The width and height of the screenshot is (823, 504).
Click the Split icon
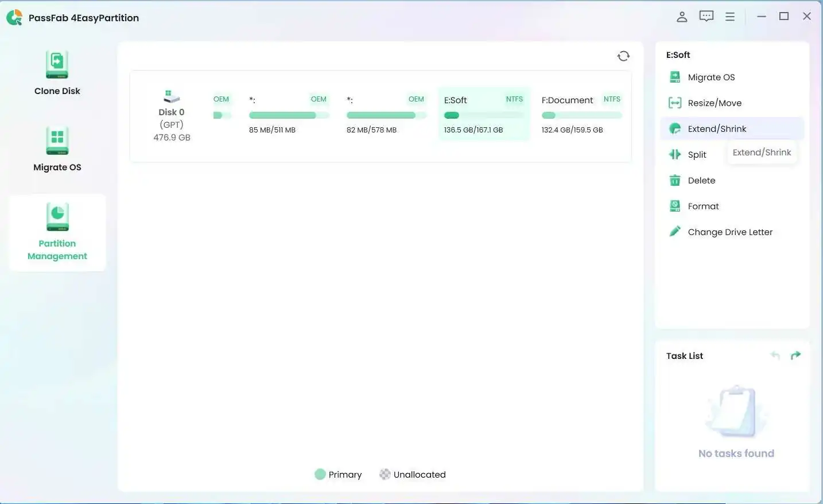point(675,154)
